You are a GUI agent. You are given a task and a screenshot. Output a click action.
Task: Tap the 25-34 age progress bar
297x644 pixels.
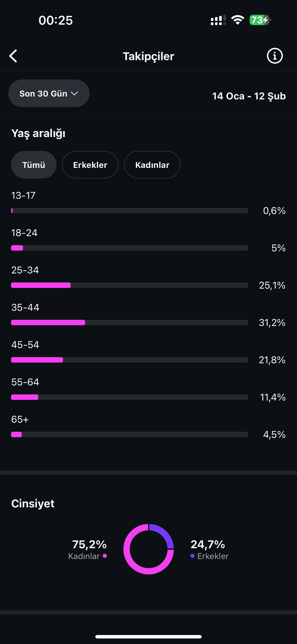(x=129, y=285)
